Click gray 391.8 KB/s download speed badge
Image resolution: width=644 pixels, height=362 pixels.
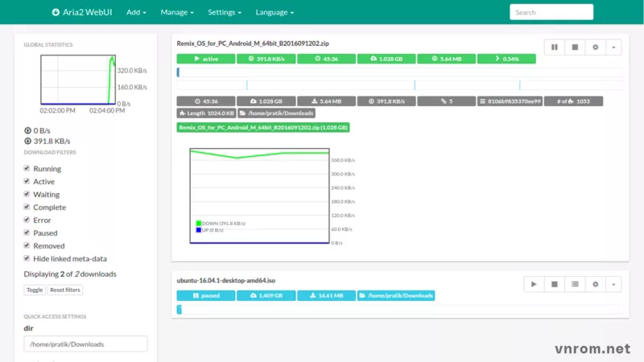386,101
